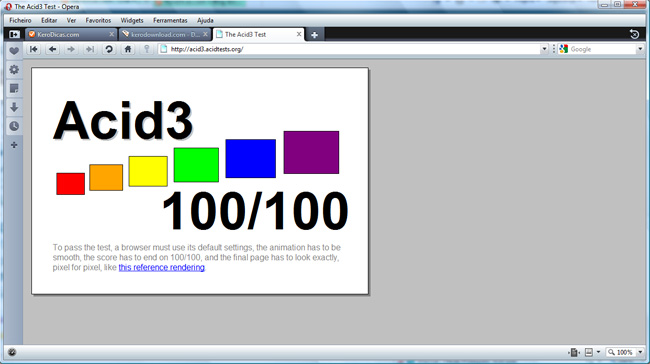Close the KeroDicas.com tab
The image size is (650, 364).
point(112,34)
